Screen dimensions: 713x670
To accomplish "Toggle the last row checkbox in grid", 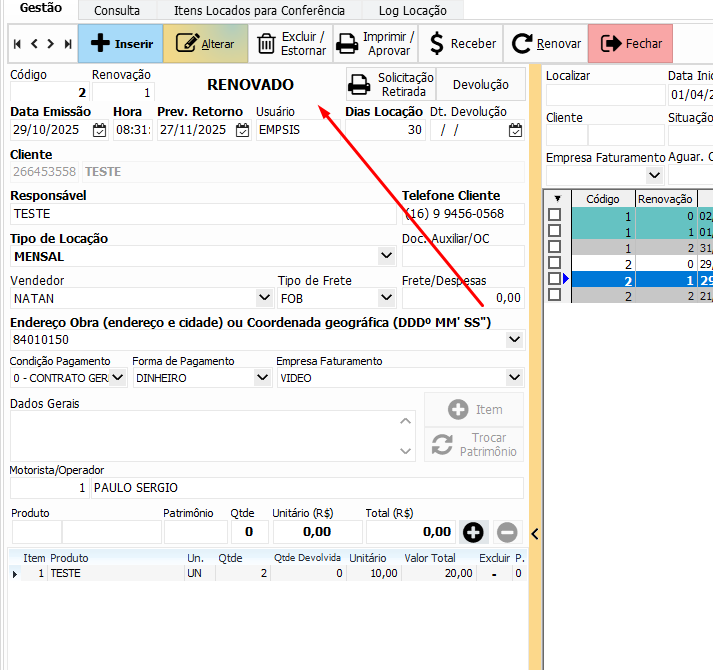I will pos(554,296).
